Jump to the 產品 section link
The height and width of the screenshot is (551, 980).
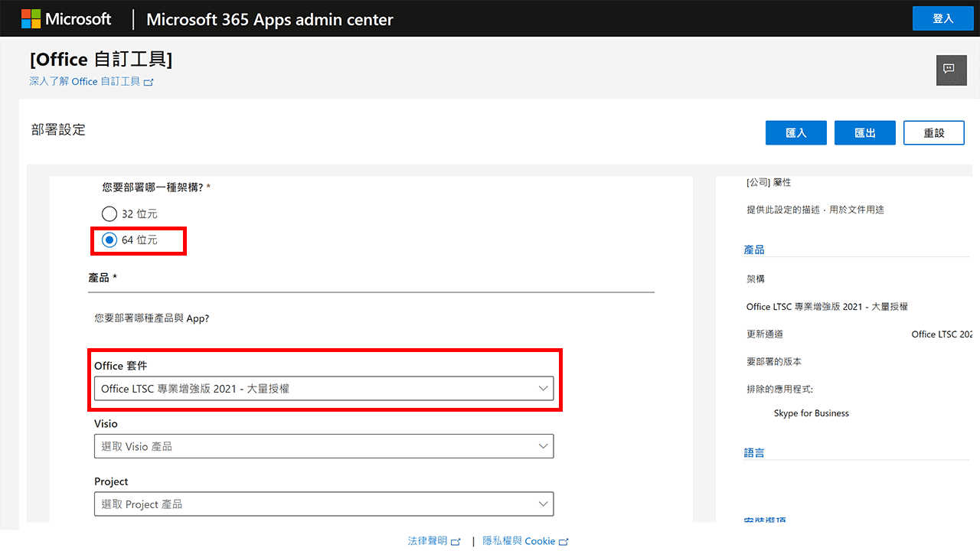tap(754, 249)
